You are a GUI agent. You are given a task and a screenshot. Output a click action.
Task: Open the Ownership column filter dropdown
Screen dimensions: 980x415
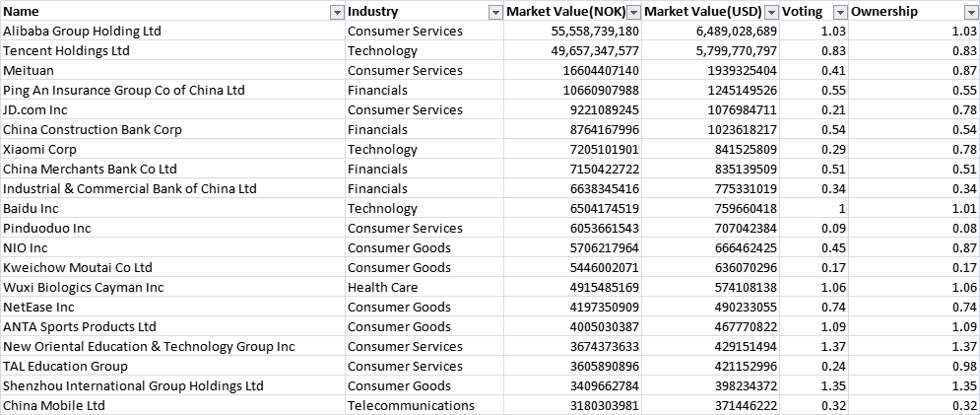(x=971, y=12)
